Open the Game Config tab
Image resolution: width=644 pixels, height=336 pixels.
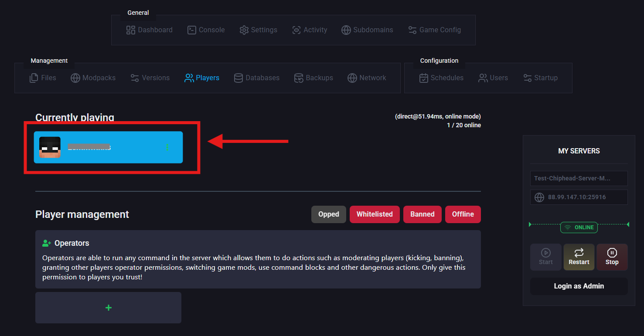(x=434, y=30)
